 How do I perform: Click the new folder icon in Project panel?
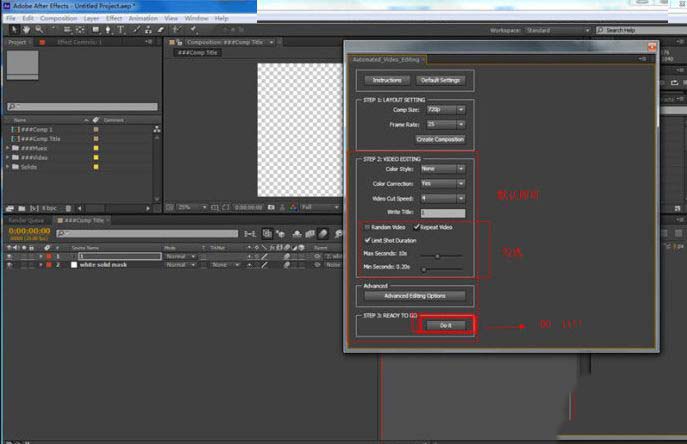pos(21,206)
